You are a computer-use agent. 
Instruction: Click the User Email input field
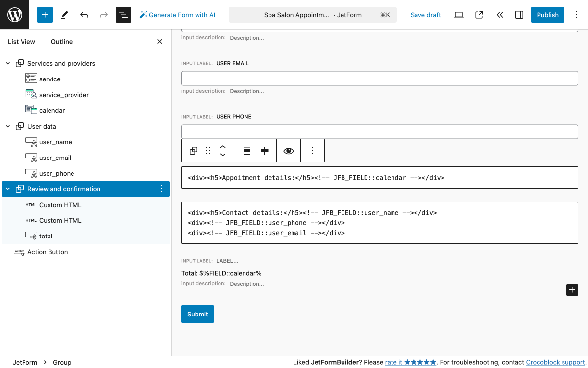point(380,79)
